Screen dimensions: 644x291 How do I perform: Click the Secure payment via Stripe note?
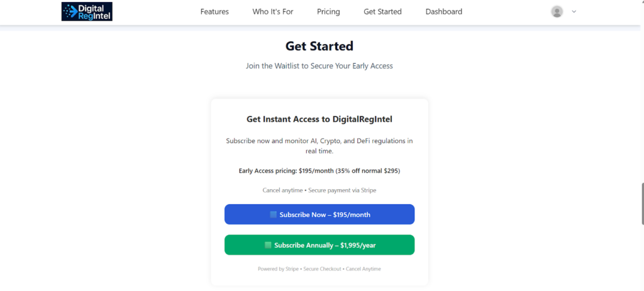[319, 190]
